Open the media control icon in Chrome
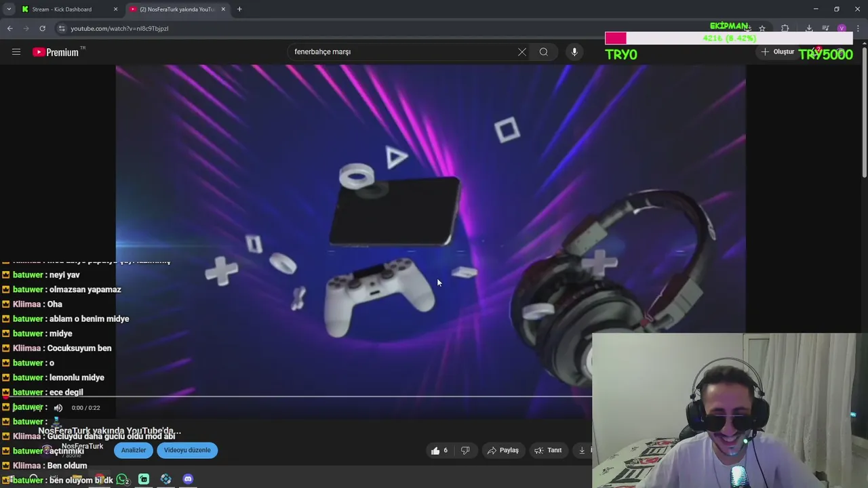Viewport: 868px width, 488px height. 825,28
